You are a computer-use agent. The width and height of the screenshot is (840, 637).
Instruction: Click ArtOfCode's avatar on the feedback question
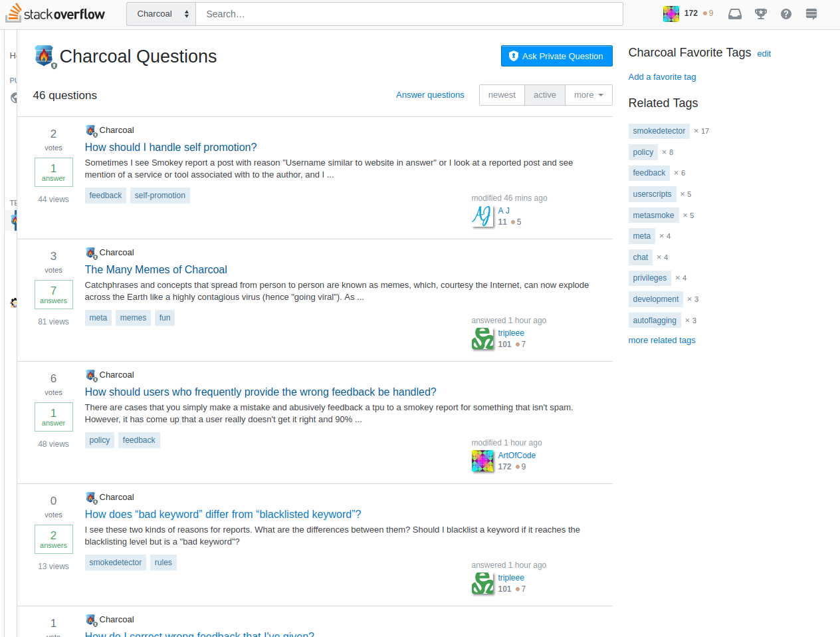[x=482, y=461]
